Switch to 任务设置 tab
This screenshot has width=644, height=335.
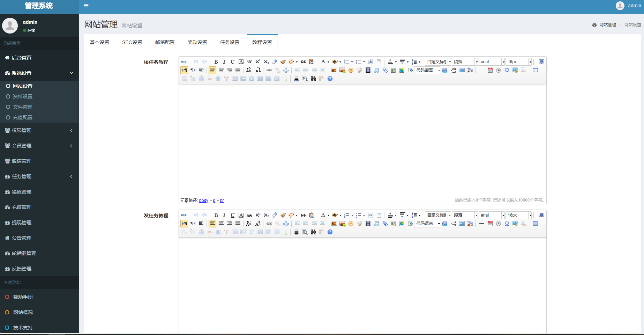coord(230,42)
